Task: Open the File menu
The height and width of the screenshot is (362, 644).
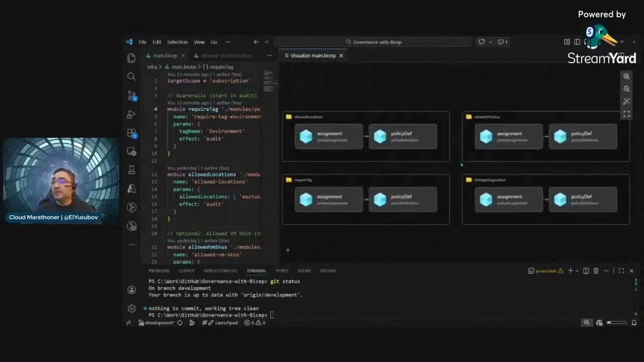Action: [142, 42]
